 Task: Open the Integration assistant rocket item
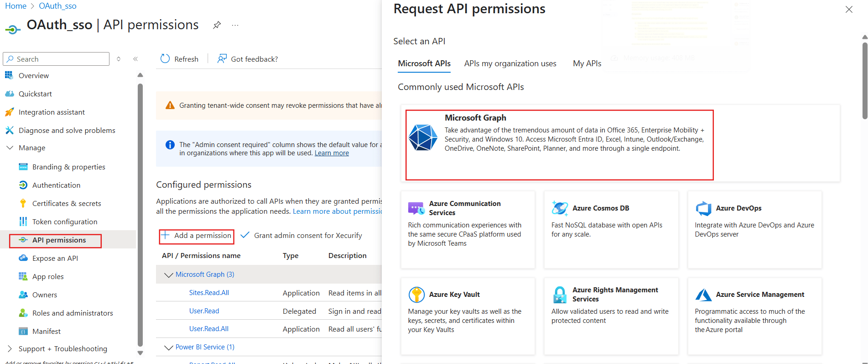tap(52, 112)
